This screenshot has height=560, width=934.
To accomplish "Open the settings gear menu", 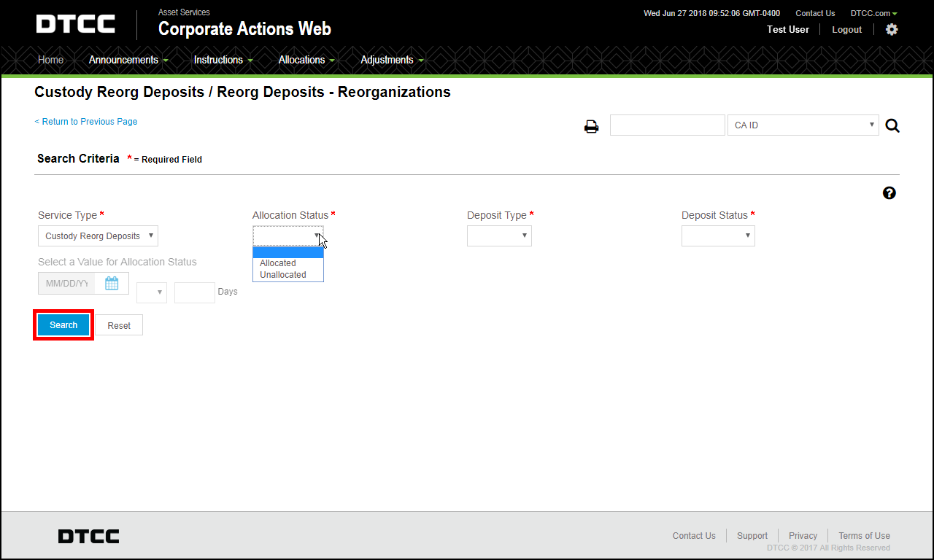I will pyautogui.click(x=892, y=29).
